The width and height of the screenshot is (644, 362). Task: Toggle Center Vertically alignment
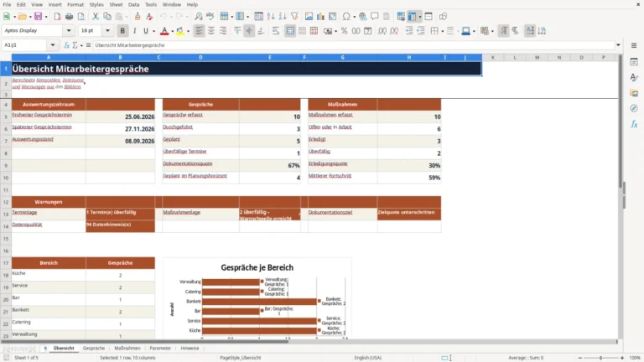(x=249, y=31)
